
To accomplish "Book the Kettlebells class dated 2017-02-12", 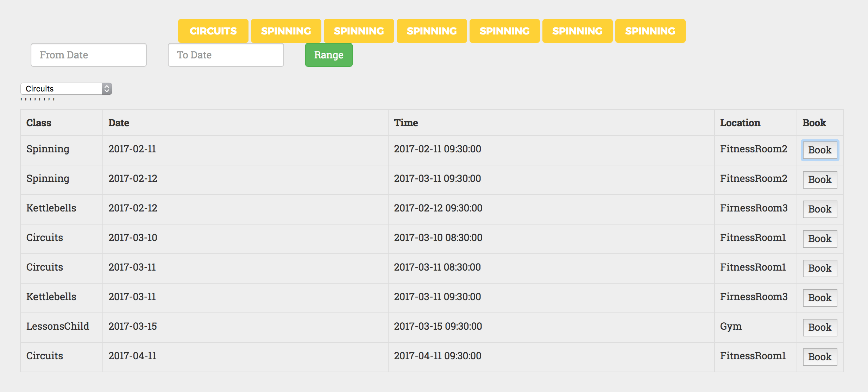I will pos(819,209).
